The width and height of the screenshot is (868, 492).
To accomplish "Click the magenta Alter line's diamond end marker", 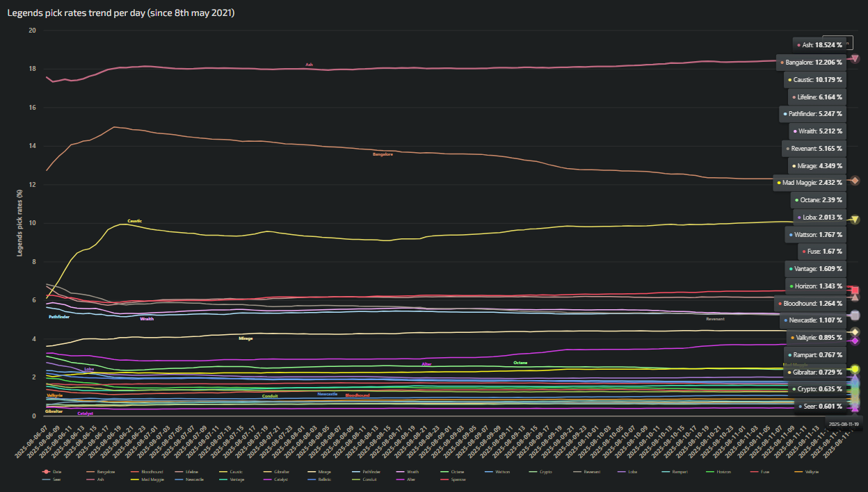I will pos(855,341).
